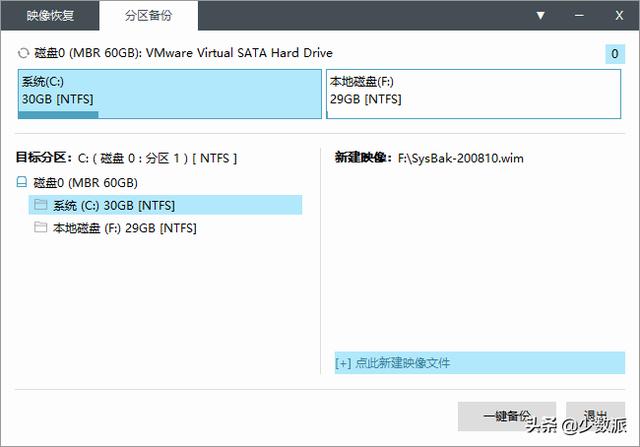The image size is (640, 447).
Task: Select the 磁盘0 (MBR 60GB) tree node
Action: 85,182
